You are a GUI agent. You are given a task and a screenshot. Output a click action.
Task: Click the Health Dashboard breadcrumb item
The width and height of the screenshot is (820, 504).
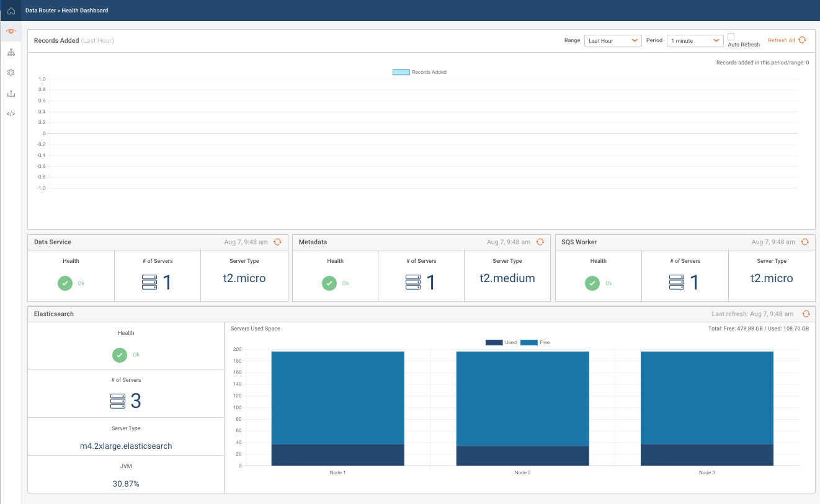85,11
